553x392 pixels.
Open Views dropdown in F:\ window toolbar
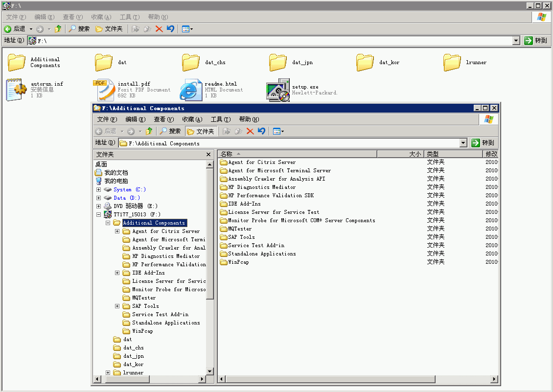[x=187, y=29]
